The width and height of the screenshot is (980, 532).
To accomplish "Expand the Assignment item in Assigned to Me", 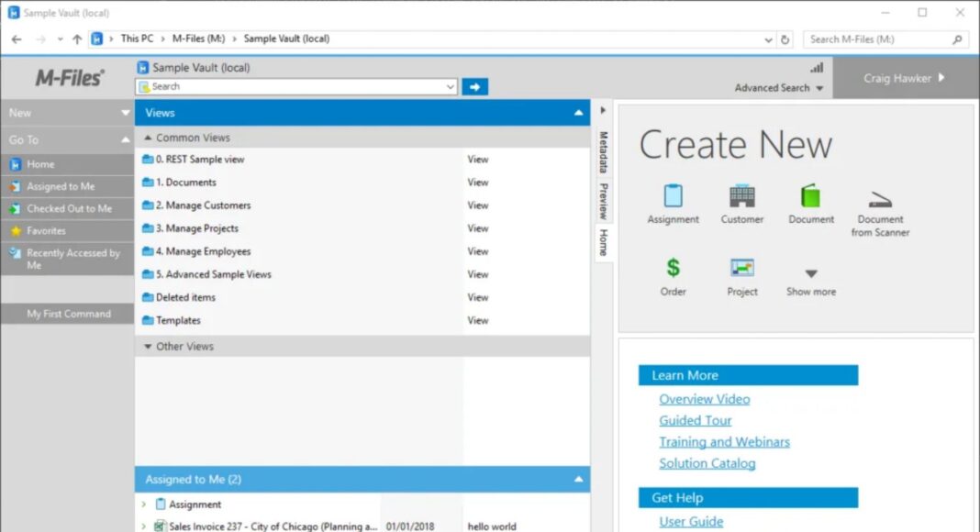I will (144, 504).
